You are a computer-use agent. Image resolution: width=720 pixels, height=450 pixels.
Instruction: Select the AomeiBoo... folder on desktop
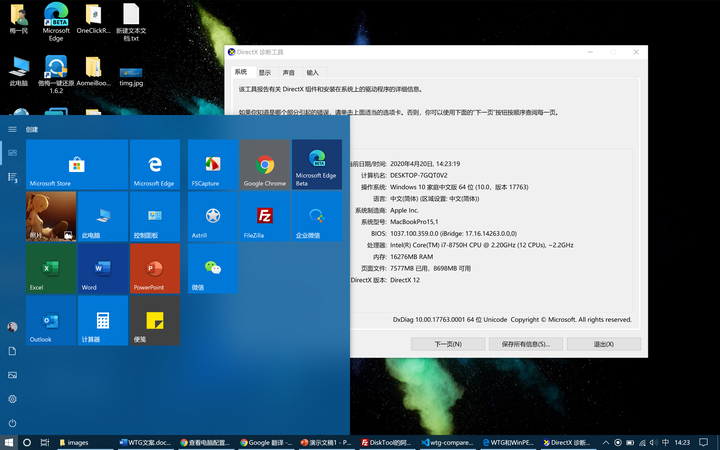coord(93,71)
